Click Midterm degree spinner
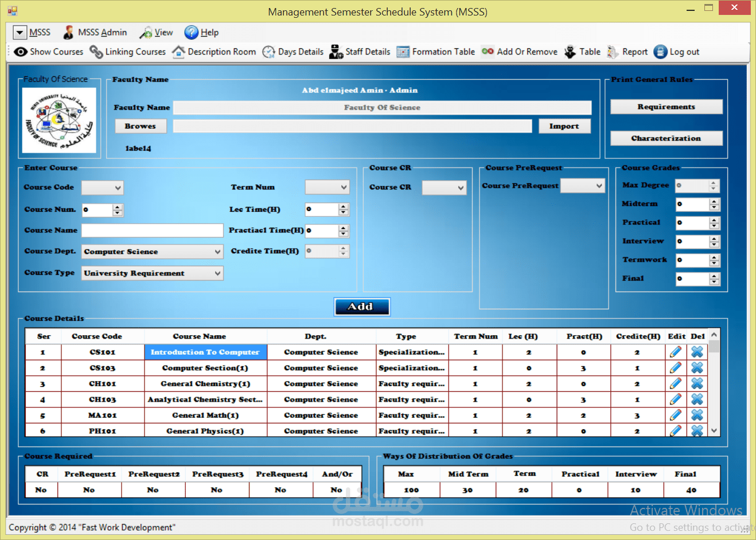 pyautogui.click(x=714, y=204)
